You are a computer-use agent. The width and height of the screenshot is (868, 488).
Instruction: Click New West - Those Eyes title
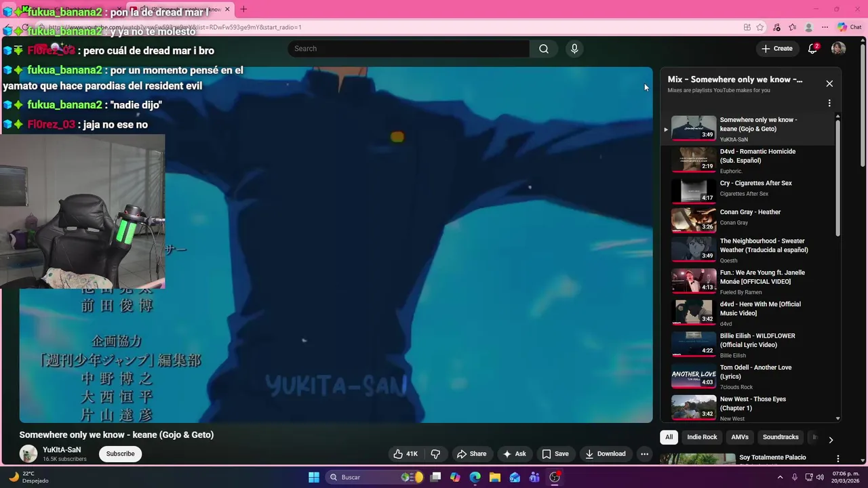pyautogui.click(x=753, y=403)
